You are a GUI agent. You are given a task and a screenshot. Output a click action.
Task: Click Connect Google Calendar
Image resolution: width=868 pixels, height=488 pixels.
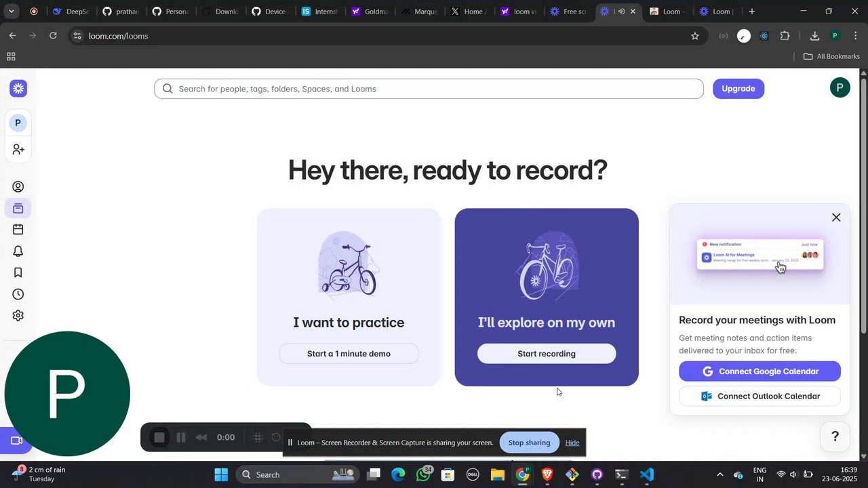(x=759, y=371)
